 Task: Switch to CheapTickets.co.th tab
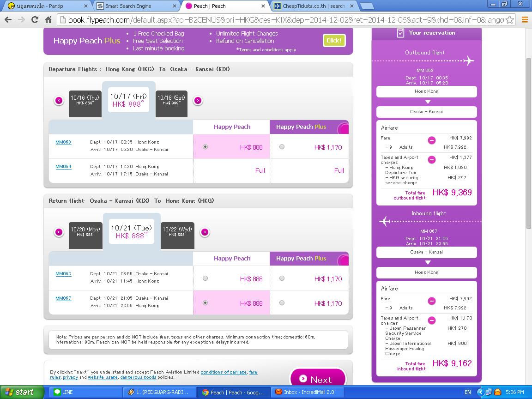pyautogui.click(x=313, y=6)
